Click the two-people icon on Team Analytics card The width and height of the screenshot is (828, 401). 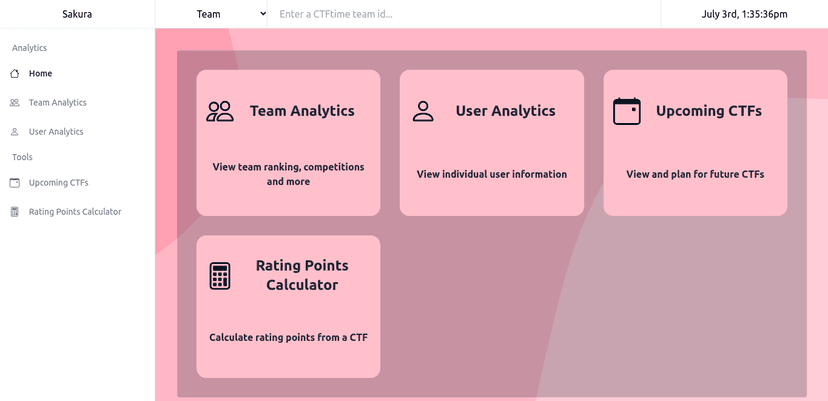pyautogui.click(x=220, y=111)
